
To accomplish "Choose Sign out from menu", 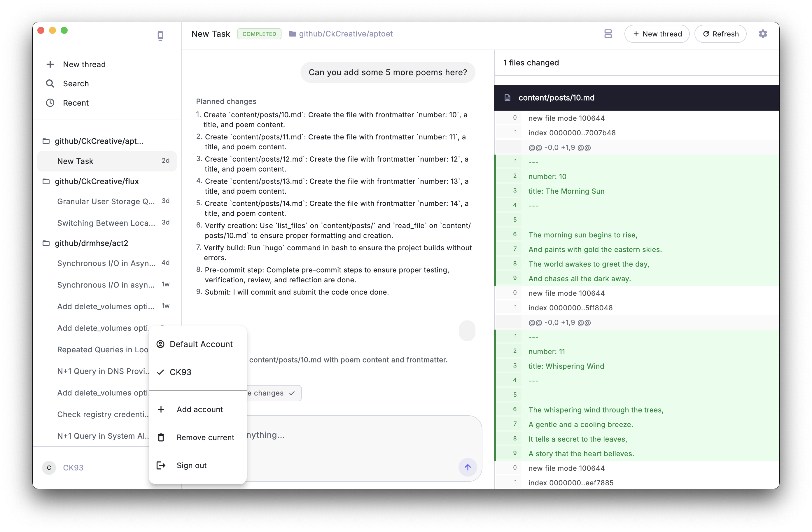I will (197, 465).
